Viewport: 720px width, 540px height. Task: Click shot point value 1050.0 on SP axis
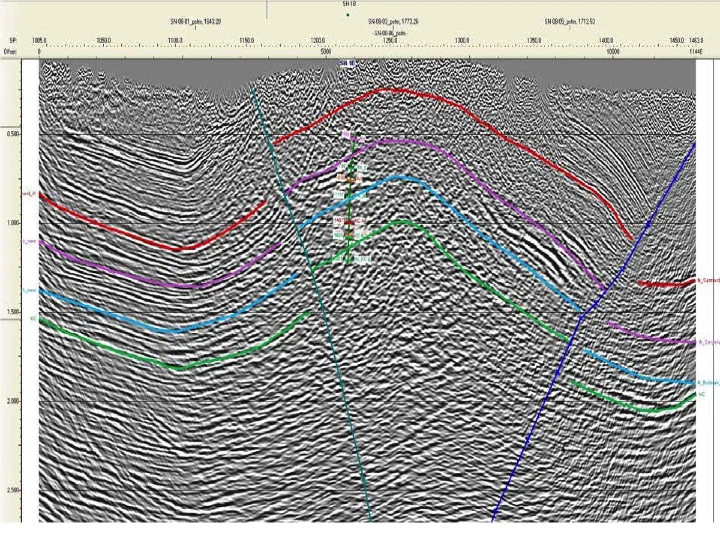coord(103,41)
